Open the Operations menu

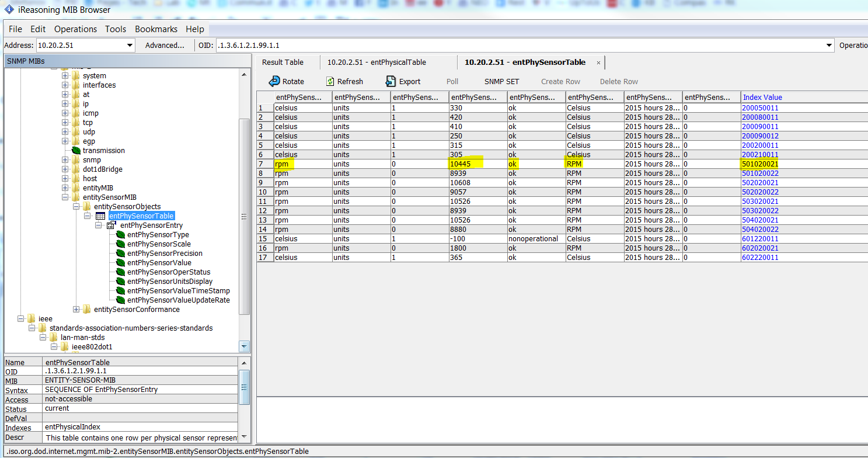coord(75,29)
